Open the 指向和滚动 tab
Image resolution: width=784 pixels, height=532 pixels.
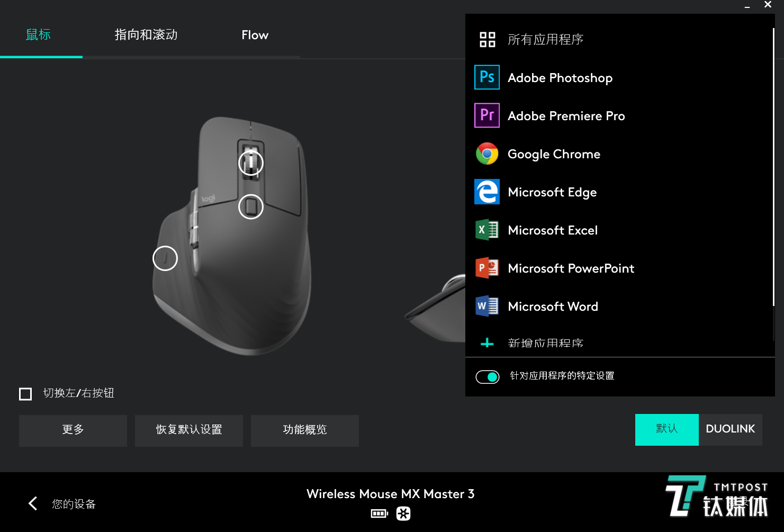click(x=146, y=35)
